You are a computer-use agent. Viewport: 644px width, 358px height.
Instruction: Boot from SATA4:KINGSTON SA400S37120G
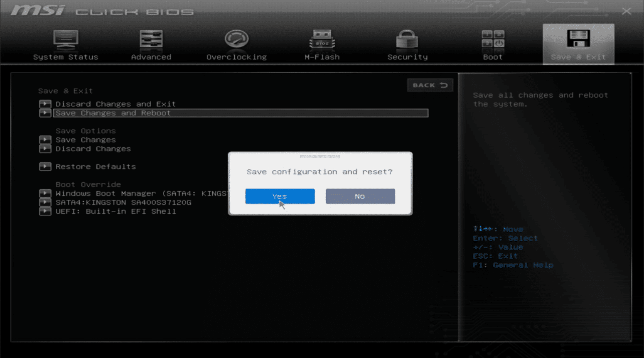123,202
